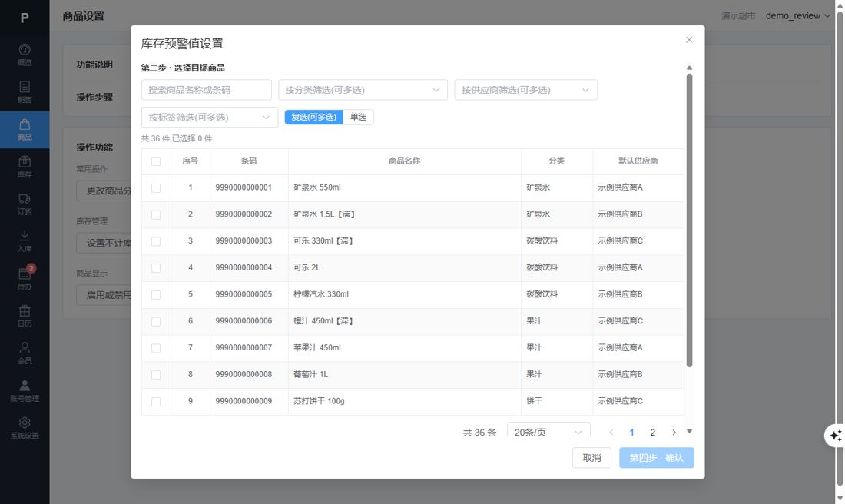Go to page 2 of the product list
The height and width of the screenshot is (504, 845).
click(653, 433)
